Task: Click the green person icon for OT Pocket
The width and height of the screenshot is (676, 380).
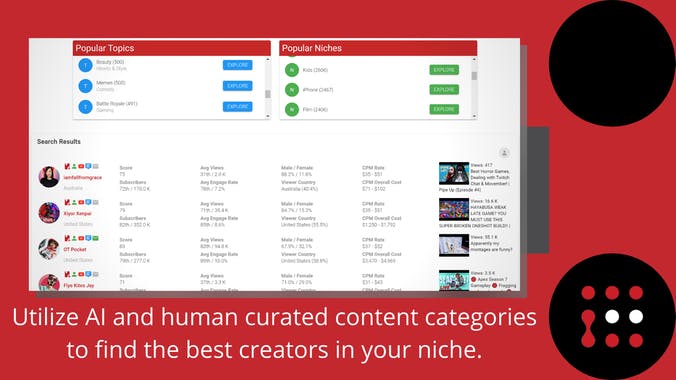Action: [x=74, y=238]
